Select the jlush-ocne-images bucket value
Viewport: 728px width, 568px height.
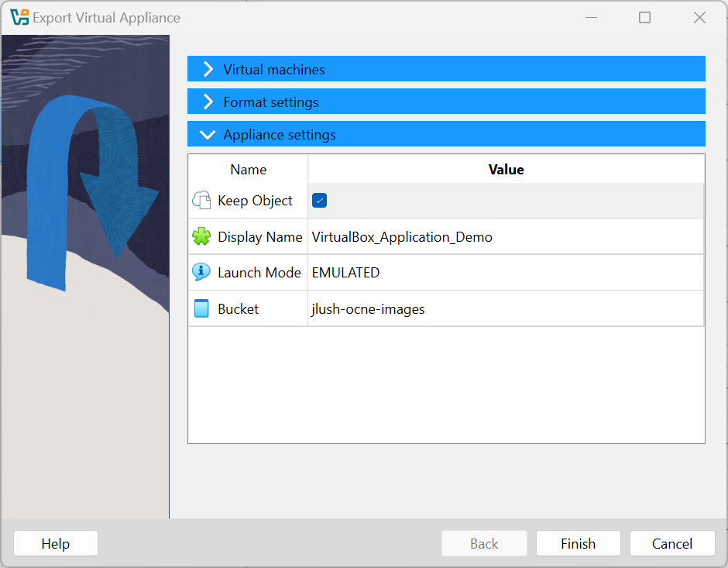click(x=368, y=309)
